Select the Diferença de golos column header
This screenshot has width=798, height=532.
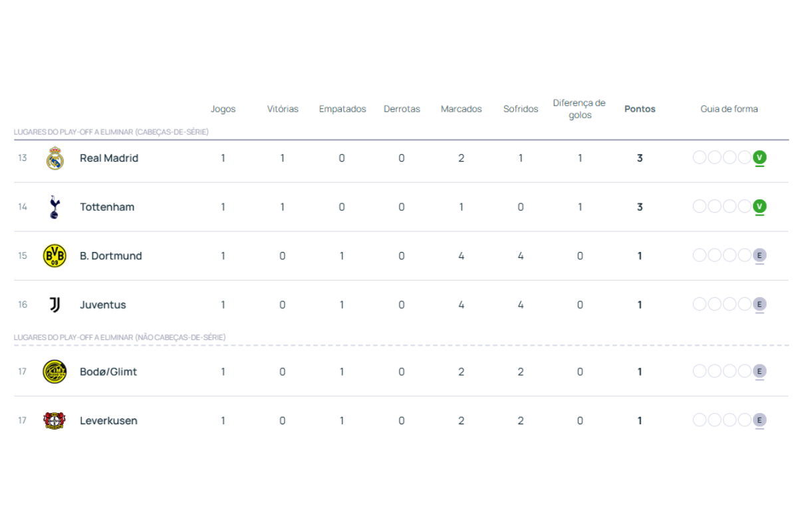click(579, 109)
